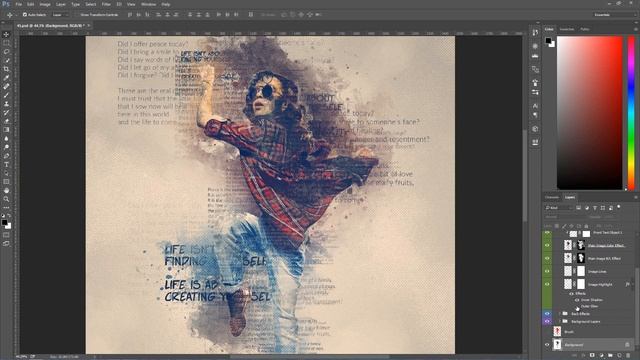
Task: Select the Quick Selection tool
Action: (6, 60)
